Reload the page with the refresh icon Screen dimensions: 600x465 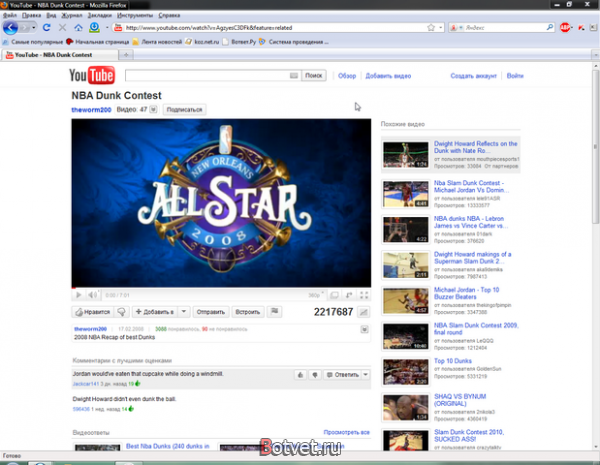(47, 28)
